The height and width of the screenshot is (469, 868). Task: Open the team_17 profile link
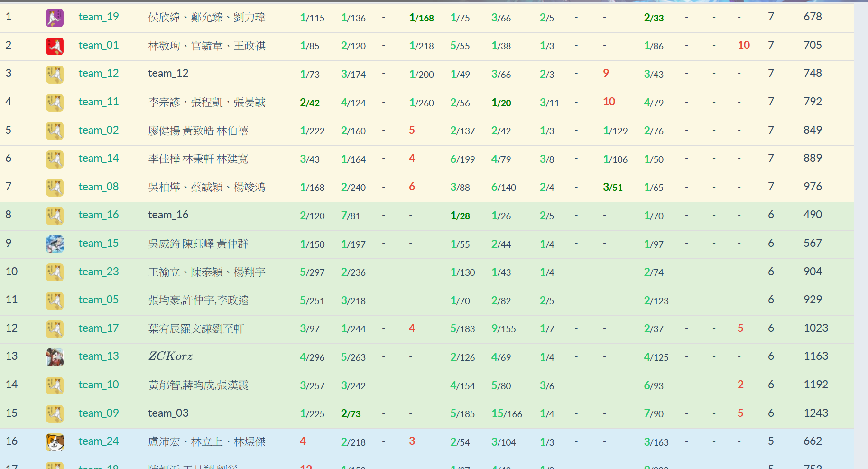tap(99, 328)
